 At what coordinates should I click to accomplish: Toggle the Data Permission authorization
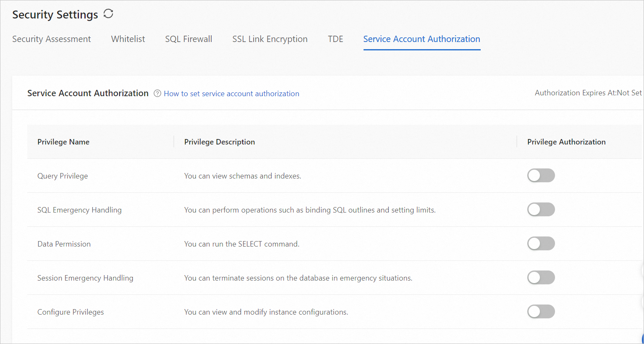[x=541, y=244]
